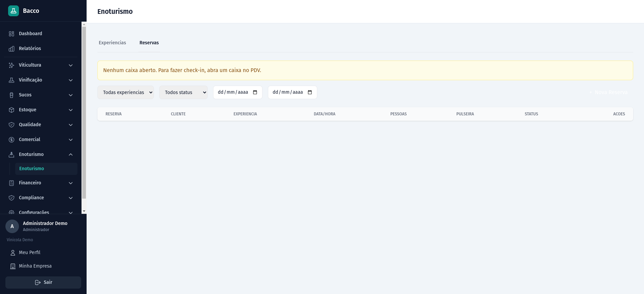Click the Estoque box icon
Screen dimensions: 644x294
tap(11, 110)
